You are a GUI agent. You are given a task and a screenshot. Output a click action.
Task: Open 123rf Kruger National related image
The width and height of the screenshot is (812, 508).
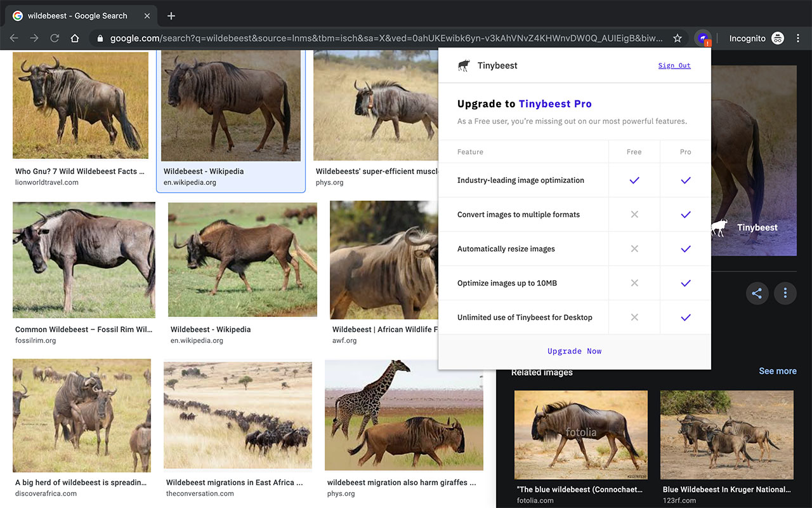(727, 435)
